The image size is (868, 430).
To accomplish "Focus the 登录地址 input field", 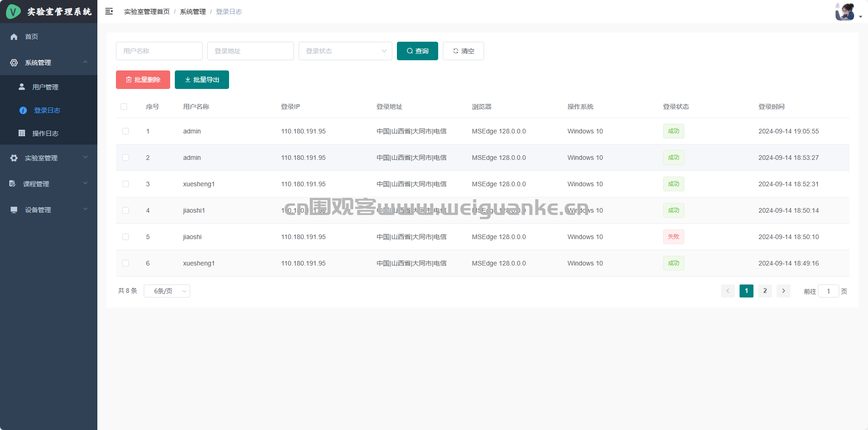I will pos(250,51).
